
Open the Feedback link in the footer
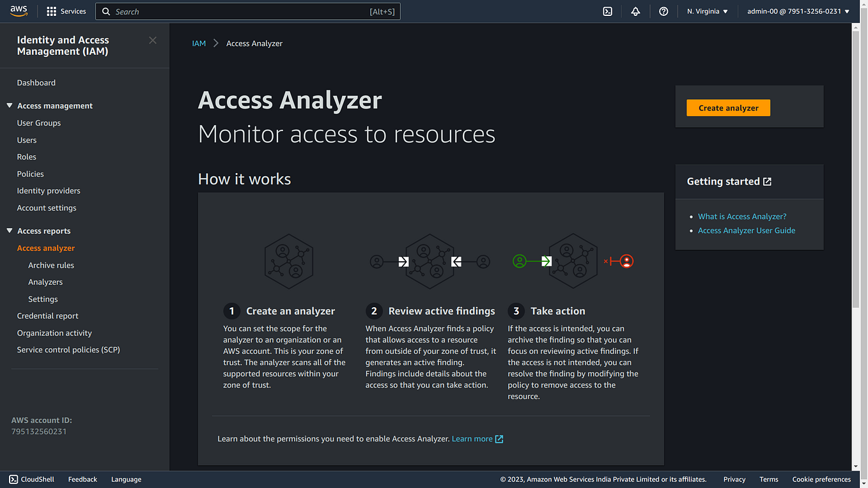tap(82, 479)
